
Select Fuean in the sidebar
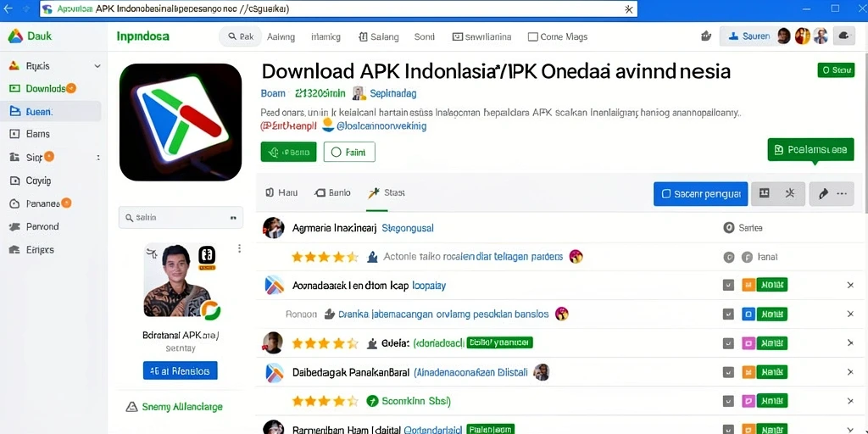[x=50, y=111]
